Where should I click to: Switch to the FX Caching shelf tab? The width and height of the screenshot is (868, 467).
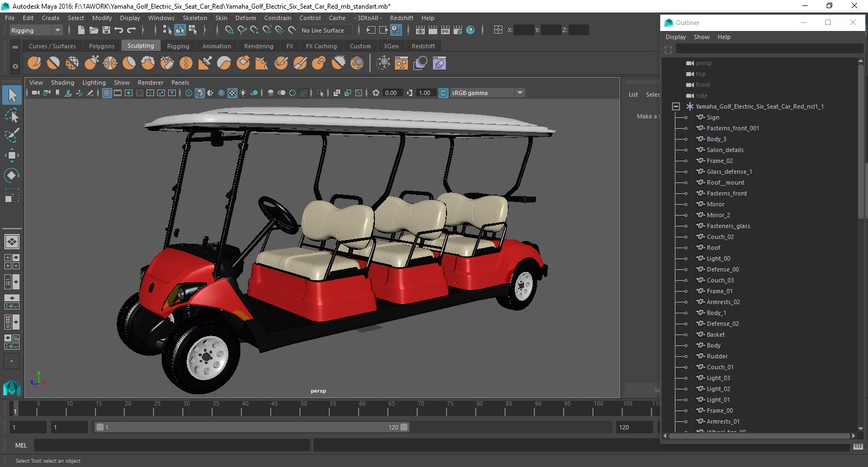pyautogui.click(x=321, y=46)
